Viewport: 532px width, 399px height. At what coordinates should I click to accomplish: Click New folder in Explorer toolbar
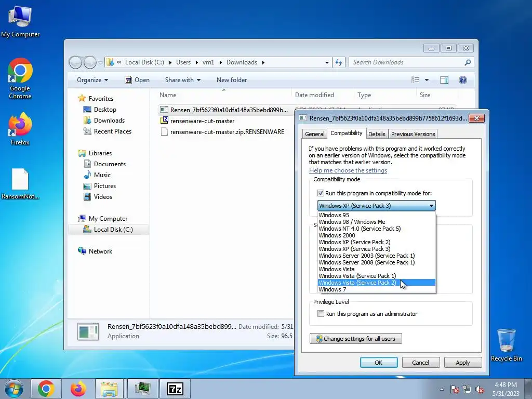click(x=232, y=80)
